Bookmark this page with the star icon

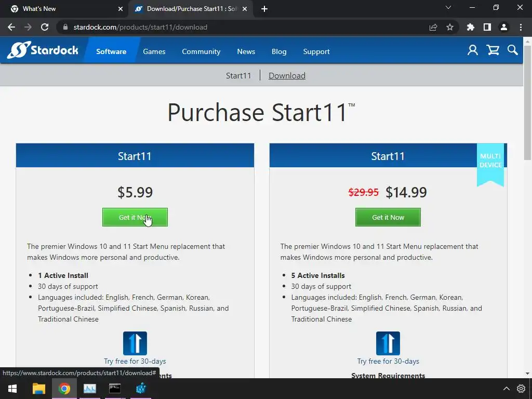450,27
